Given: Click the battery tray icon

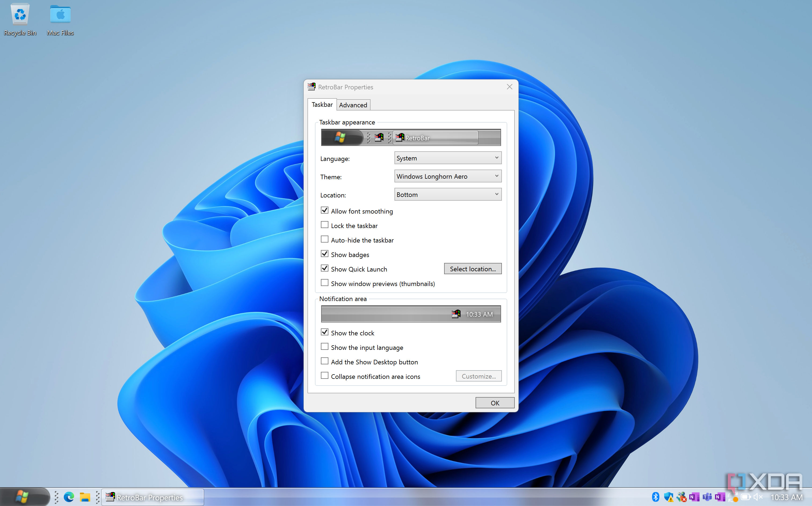Looking at the screenshot, I should coord(746,497).
